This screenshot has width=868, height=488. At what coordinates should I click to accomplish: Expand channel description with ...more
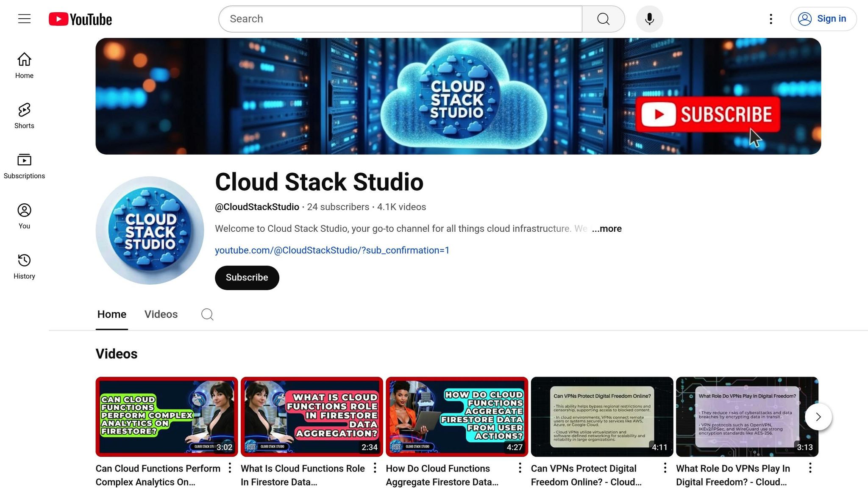click(x=606, y=229)
